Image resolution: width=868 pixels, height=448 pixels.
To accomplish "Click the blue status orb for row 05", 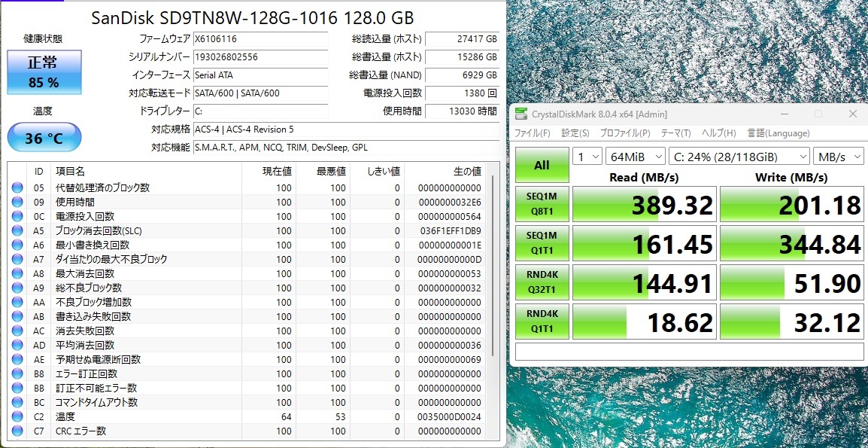I will click(17, 187).
